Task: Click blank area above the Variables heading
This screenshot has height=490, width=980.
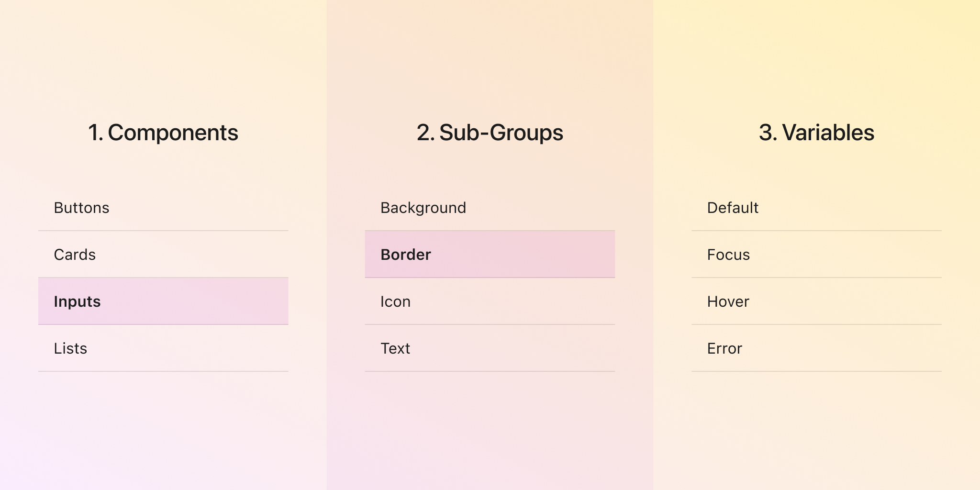Action: 816,57
